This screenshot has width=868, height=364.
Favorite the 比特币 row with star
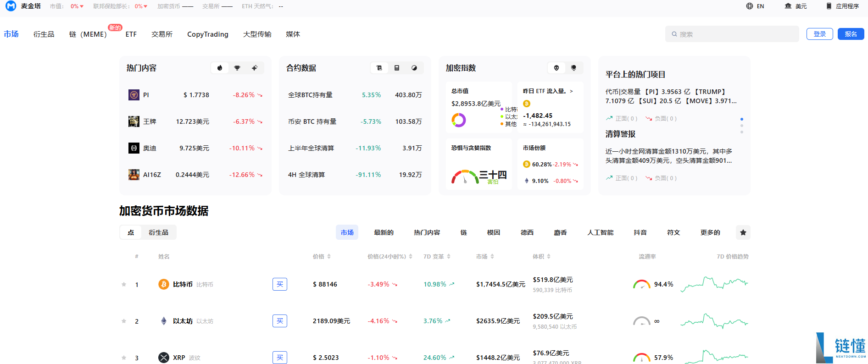click(124, 284)
